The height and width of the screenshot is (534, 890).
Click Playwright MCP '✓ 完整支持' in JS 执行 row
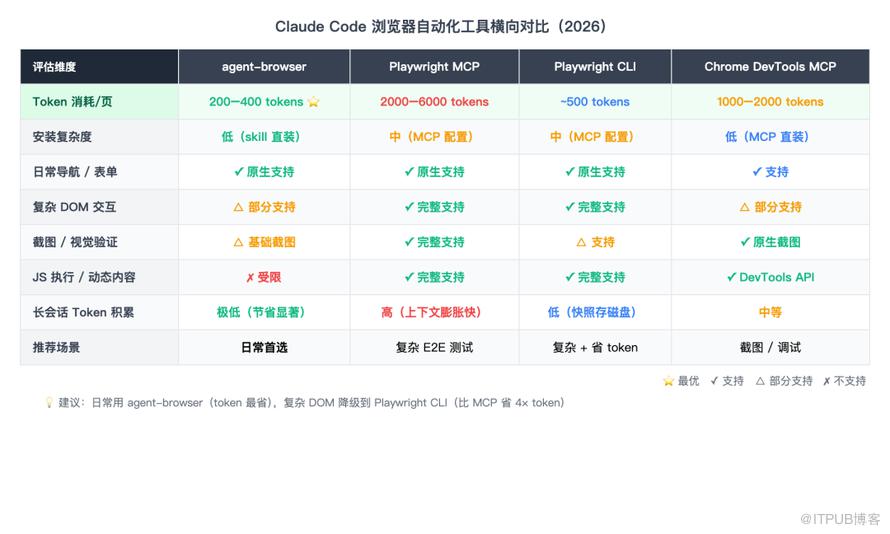pos(434,277)
